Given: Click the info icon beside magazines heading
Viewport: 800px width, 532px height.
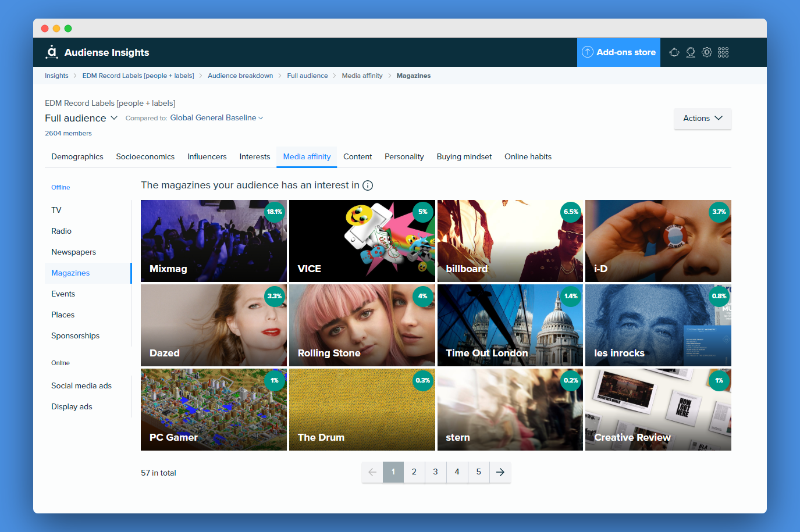Looking at the screenshot, I should [368, 185].
